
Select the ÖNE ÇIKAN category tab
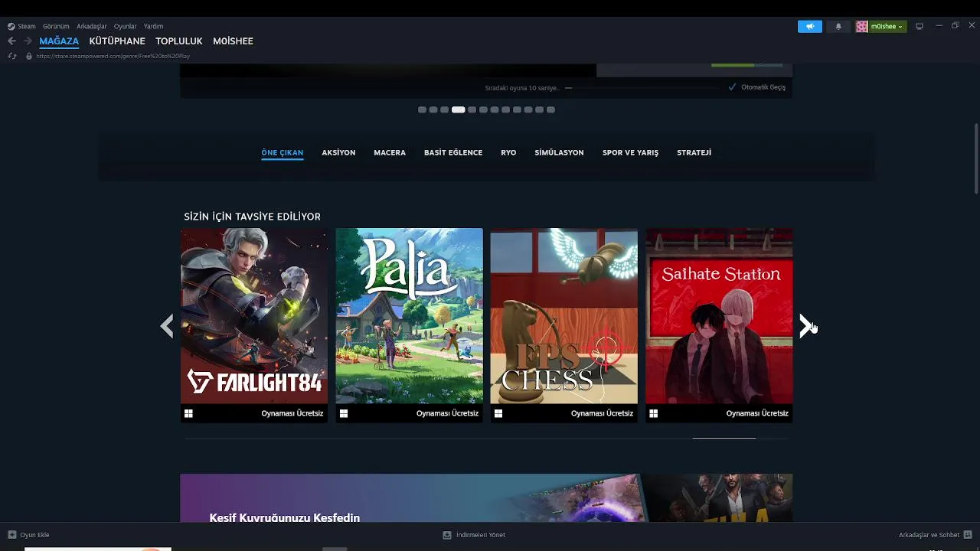[283, 152]
